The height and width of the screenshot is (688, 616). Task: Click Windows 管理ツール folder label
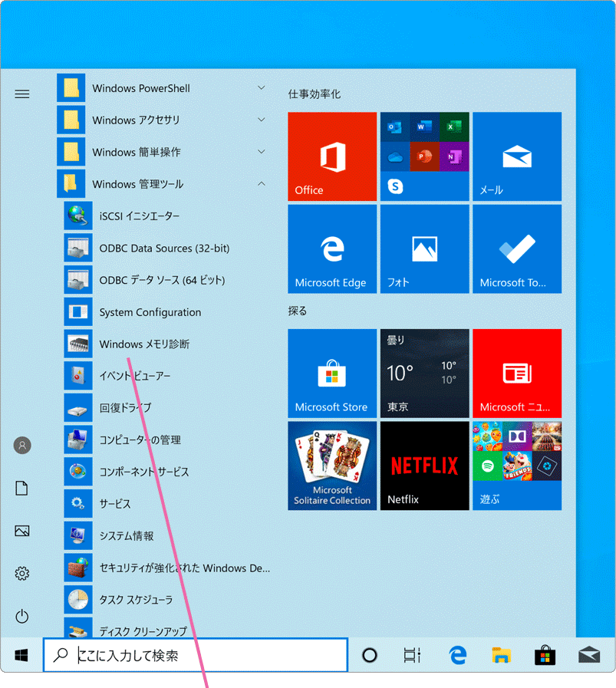[x=138, y=184]
